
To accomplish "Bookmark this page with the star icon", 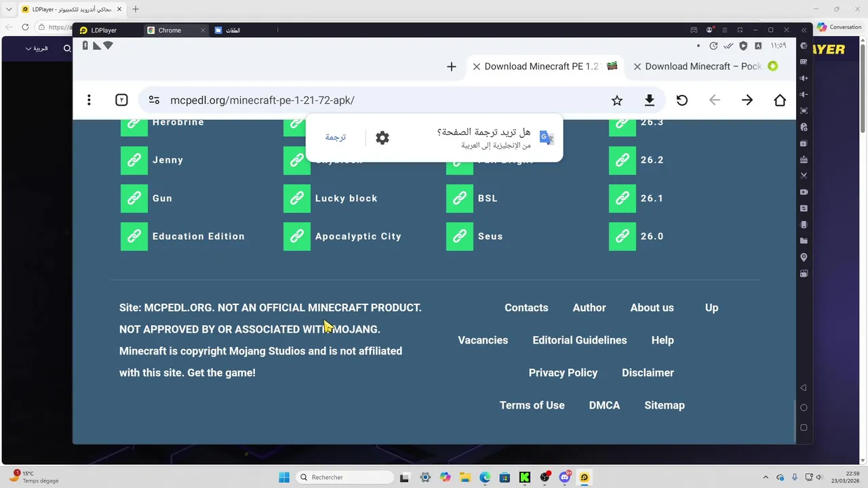I will coord(616,100).
